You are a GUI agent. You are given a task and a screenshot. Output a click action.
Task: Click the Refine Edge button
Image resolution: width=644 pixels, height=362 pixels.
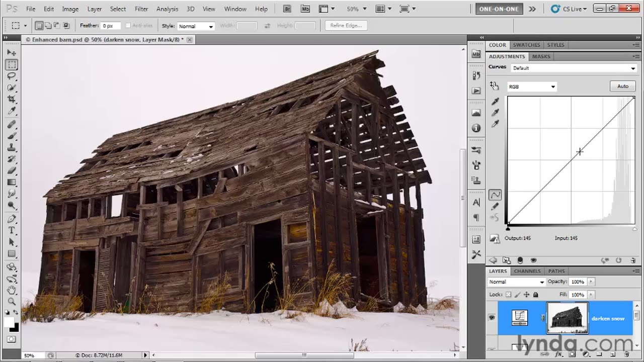click(346, 26)
